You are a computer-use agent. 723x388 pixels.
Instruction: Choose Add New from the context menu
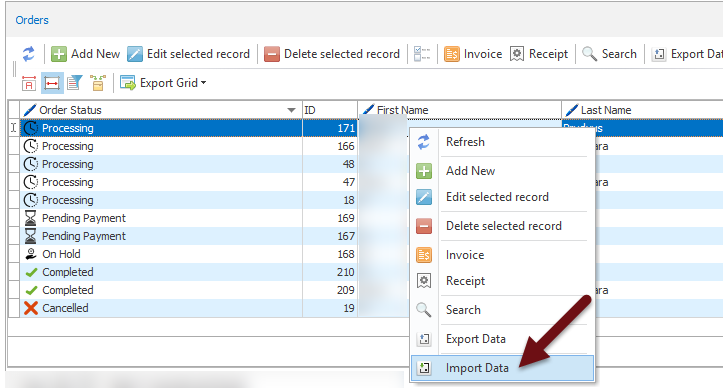(502, 171)
